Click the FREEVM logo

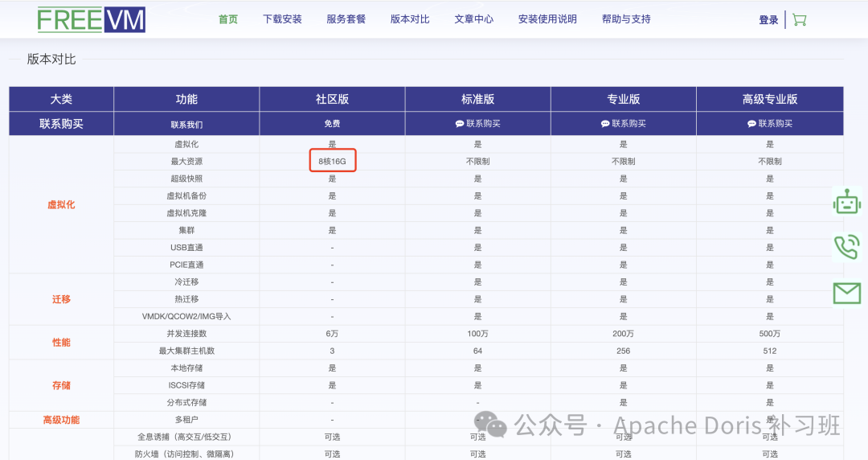92,20
